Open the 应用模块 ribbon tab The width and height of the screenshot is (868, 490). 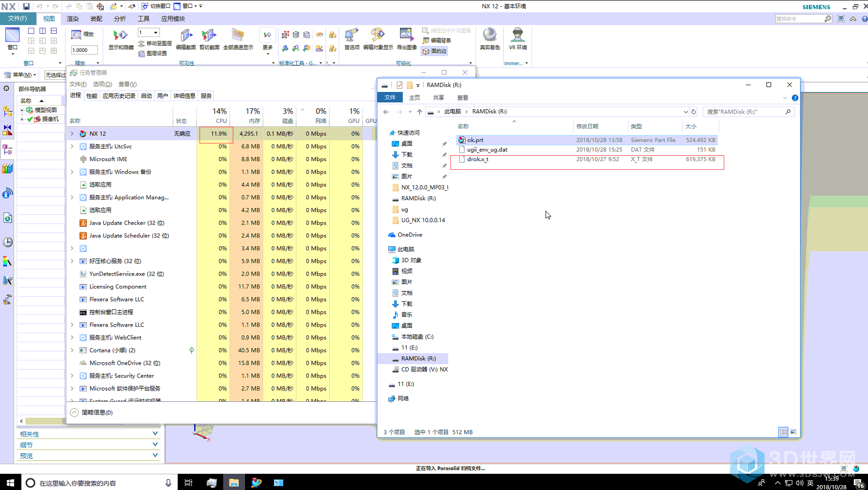pos(173,19)
